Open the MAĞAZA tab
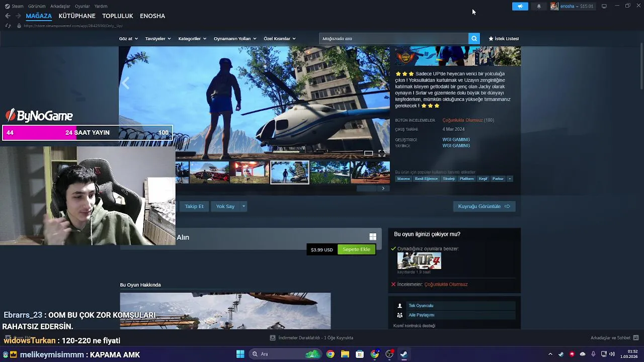The height and width of the screenshot is (362, 644). click(x=39, y=16)
